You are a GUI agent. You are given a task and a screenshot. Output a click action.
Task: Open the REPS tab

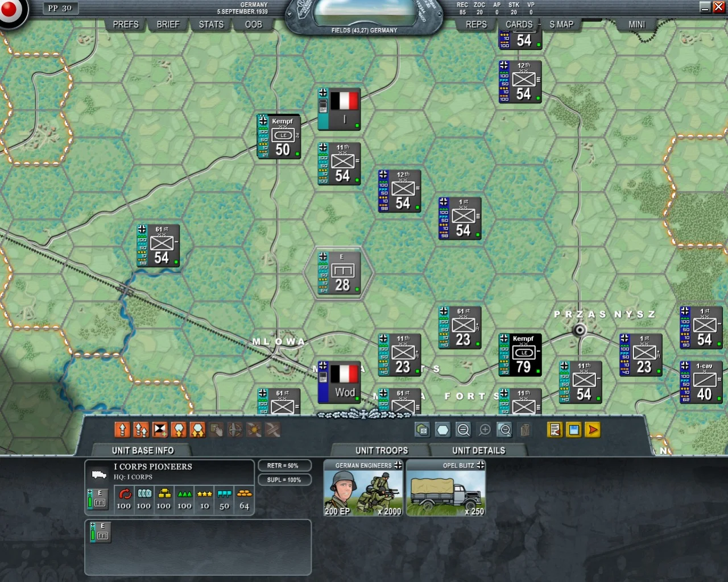point(476,24)
